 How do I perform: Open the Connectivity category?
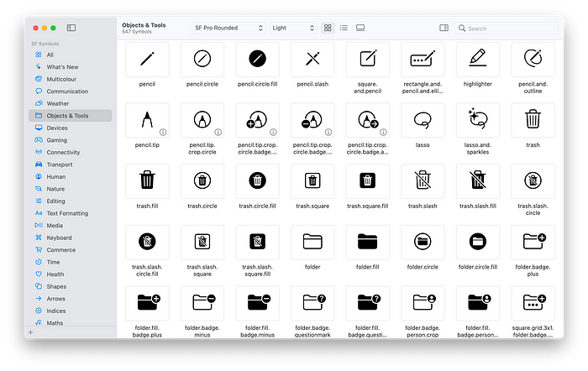pyautogui.click(x=71, y=153)
